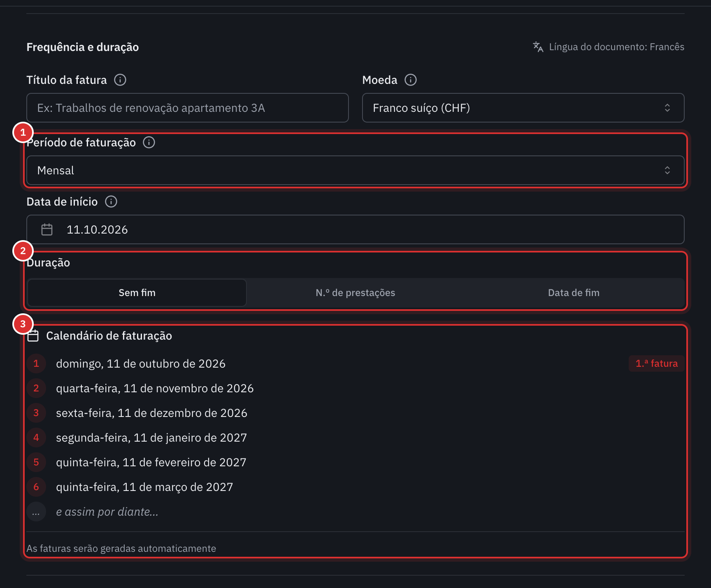
Task: Click the Frequência e duração heading
Action: 83,47
